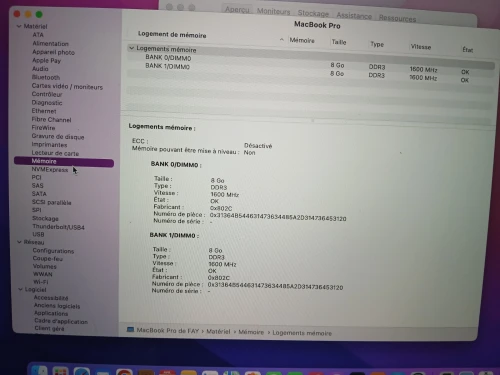The width and height of the screenshot is (500, 375).
Task: Select Appareil photo in sidebar
Action: click(x=53, y=52)
